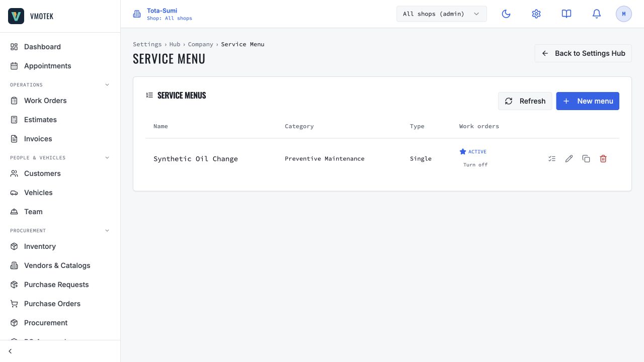Open the All shops (admin) dropdown
644x362 pixels.
click(x=442, y=14)
